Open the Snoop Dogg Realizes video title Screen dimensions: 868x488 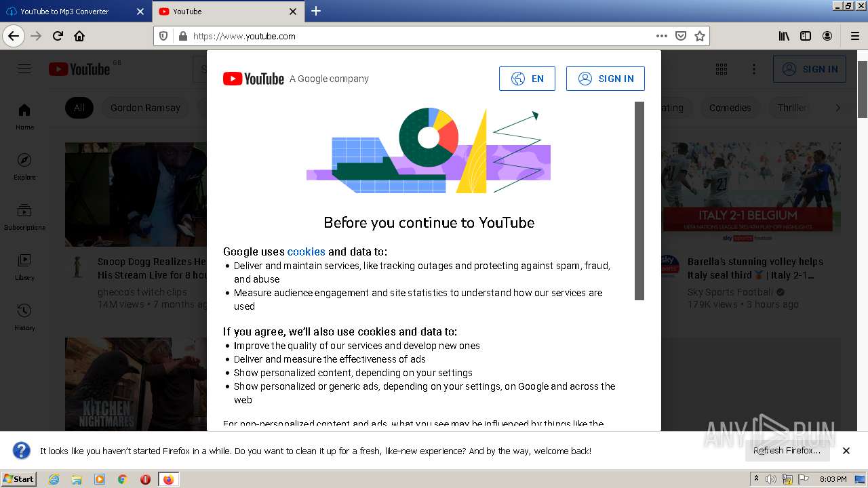pos(152,268)
